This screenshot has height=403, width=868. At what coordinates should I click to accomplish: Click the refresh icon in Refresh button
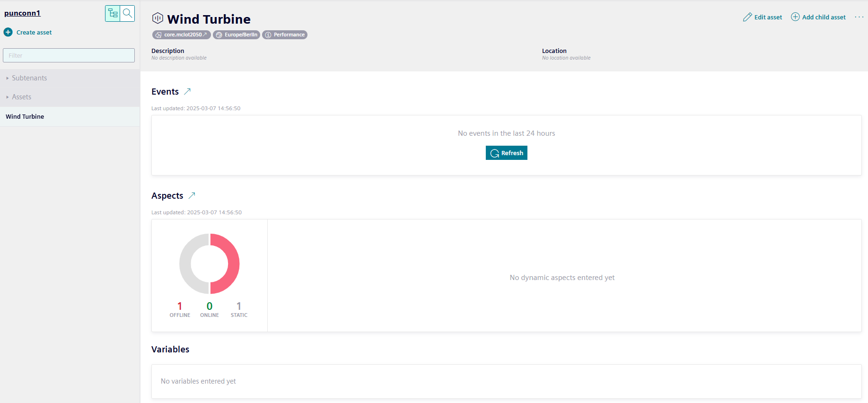click(495, 153)
